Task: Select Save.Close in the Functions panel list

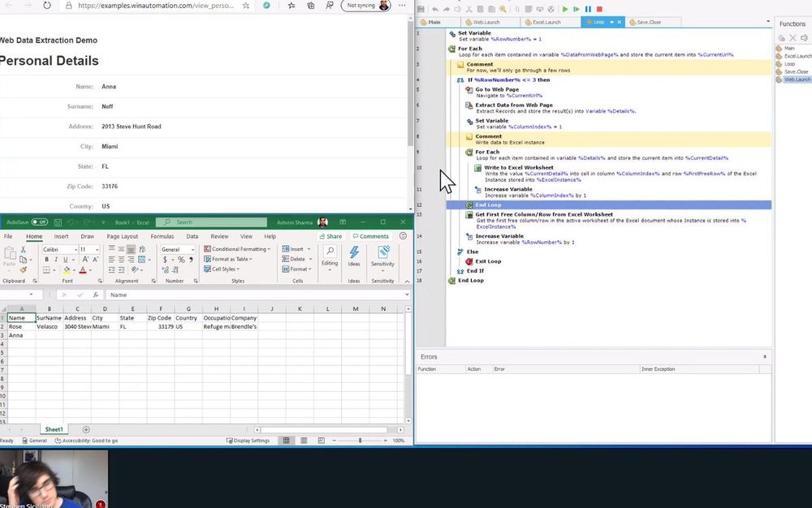Action: click(796, 71)
